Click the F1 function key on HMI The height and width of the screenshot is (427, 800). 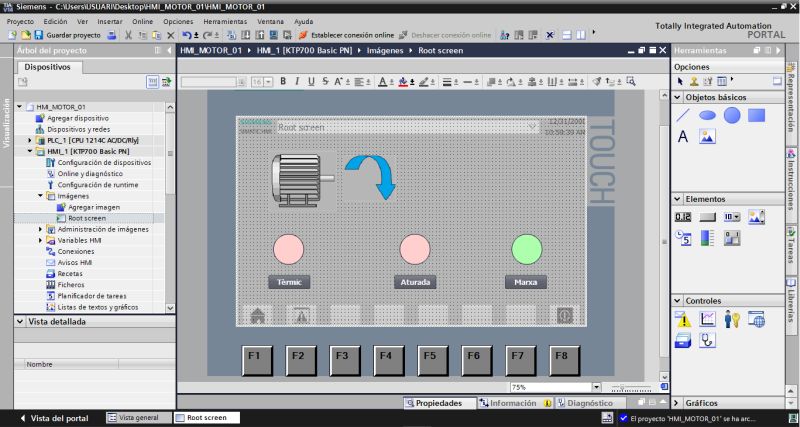pos(254,355)
